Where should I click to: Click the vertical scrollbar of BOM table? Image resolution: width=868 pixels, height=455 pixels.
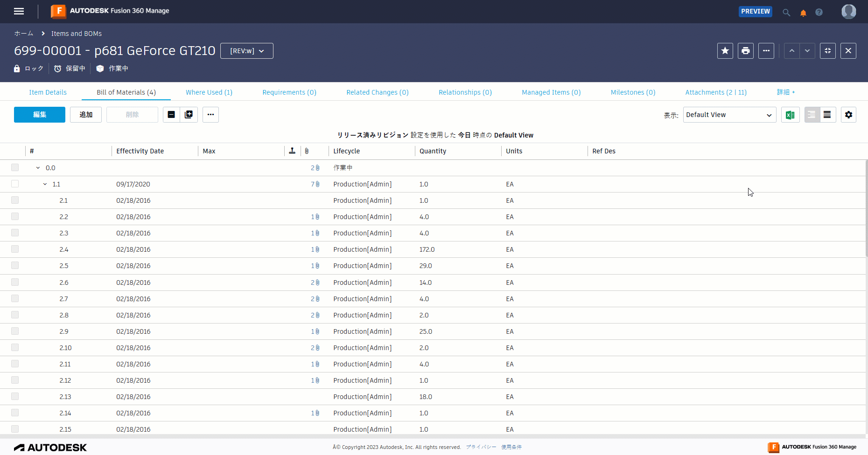click(866, 209)
